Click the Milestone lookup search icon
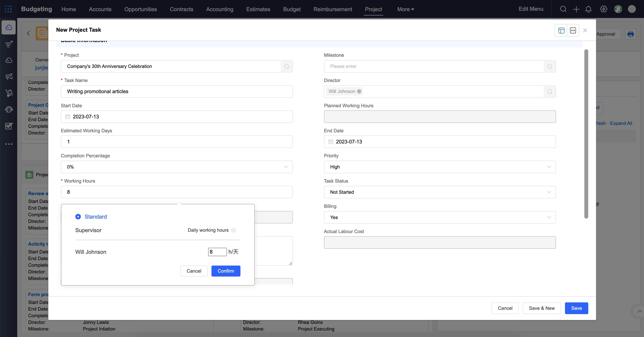This screenshot has height=337, width=644. (x=550, y=66)
